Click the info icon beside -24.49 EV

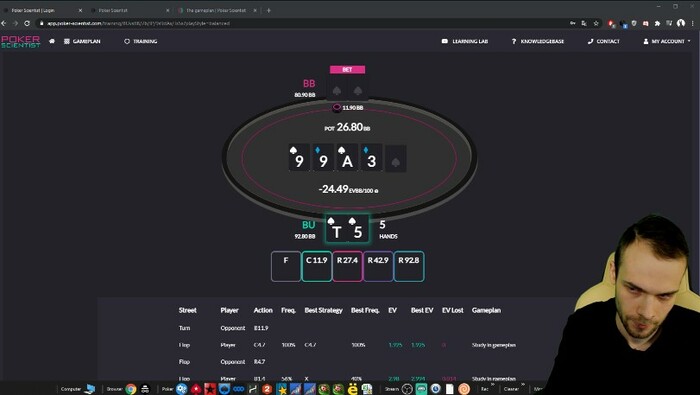(x=376, y=191)
